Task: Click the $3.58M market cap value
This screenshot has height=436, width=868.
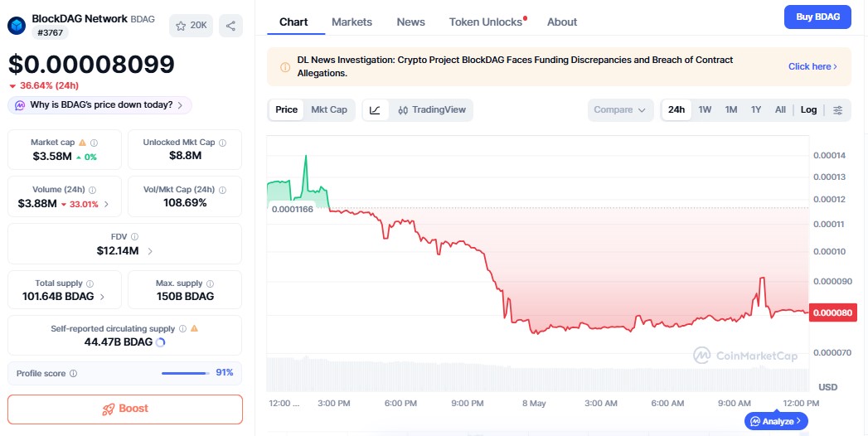Action: (52, 157)
